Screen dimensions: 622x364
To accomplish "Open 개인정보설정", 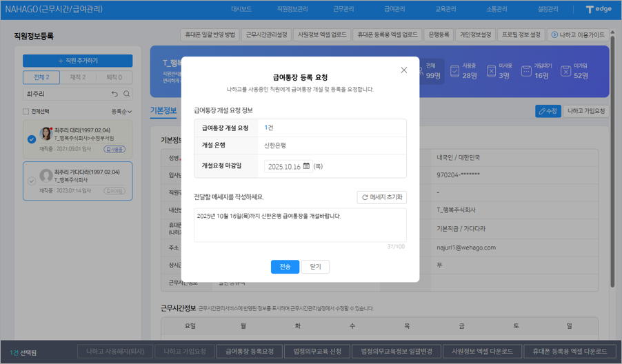I will pyautogui.click(x=475, y=34).
